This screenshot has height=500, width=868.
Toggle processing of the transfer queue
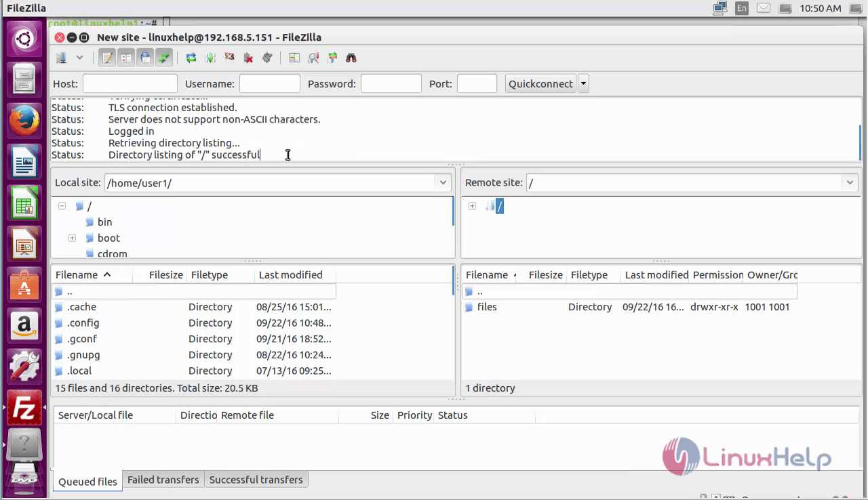coord(210,58)
